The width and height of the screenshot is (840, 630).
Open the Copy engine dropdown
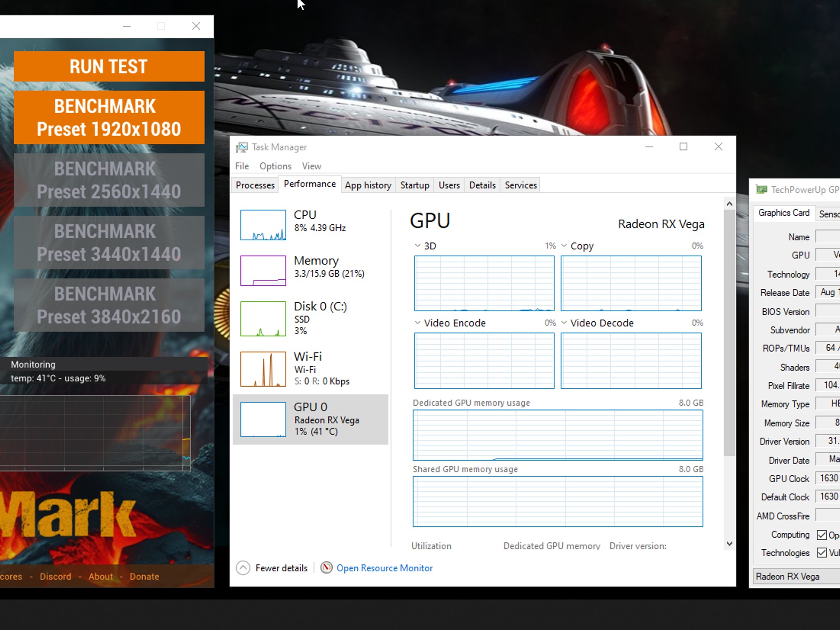tap(564, 246)
